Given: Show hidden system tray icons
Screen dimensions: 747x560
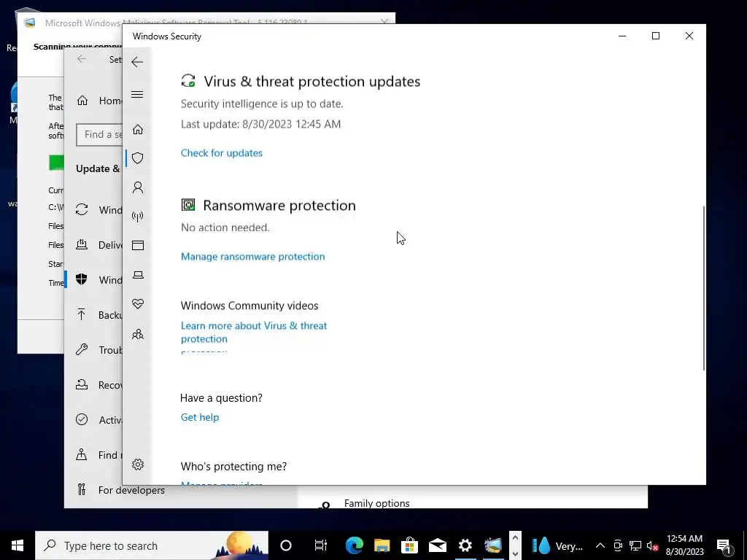Looking at the screenshot, I should [600, 545].
